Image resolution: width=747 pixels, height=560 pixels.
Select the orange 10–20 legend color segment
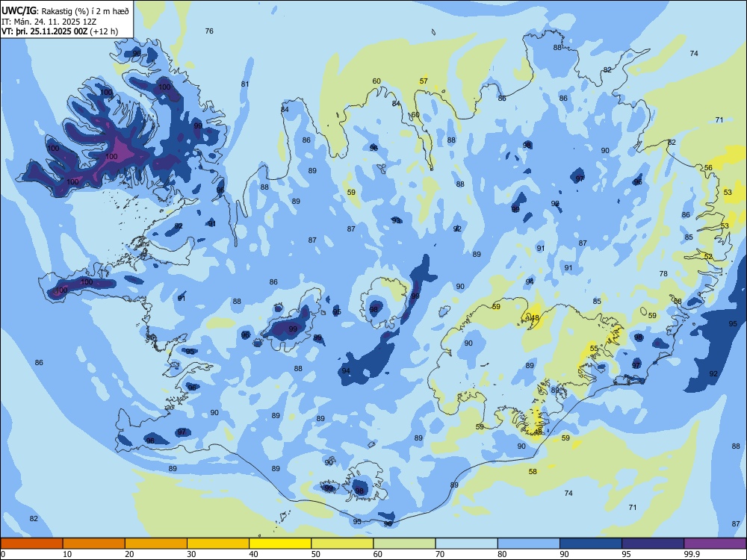(x=94, y=544)
